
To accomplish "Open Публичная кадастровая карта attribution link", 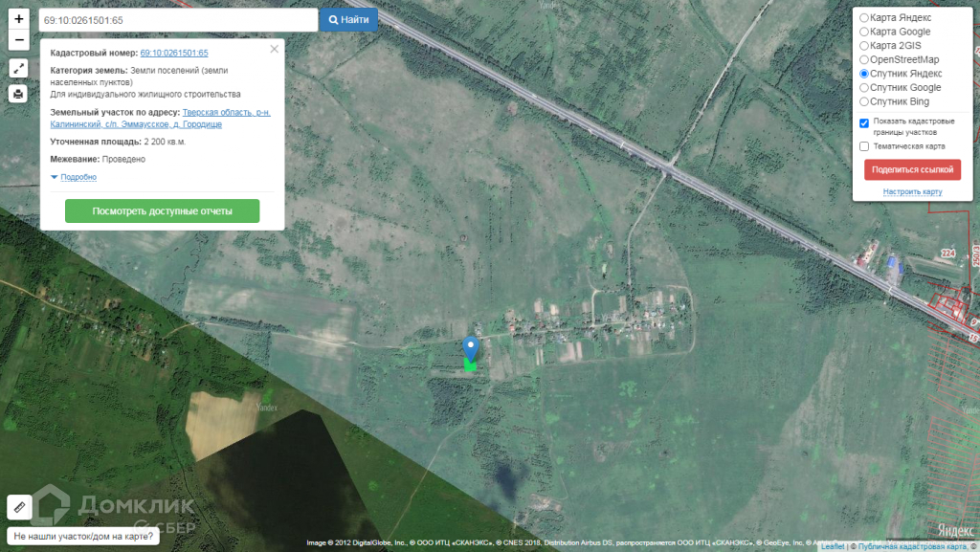I will [912, 547].
